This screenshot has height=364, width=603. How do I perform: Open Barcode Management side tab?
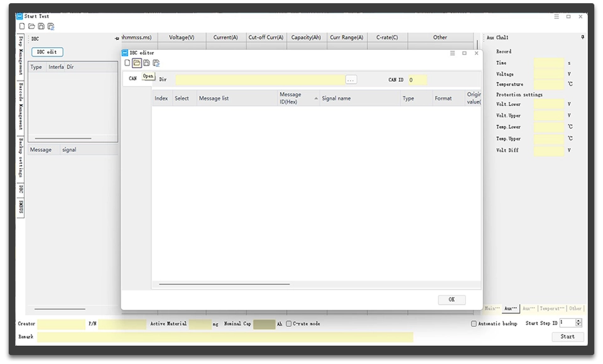21,107
